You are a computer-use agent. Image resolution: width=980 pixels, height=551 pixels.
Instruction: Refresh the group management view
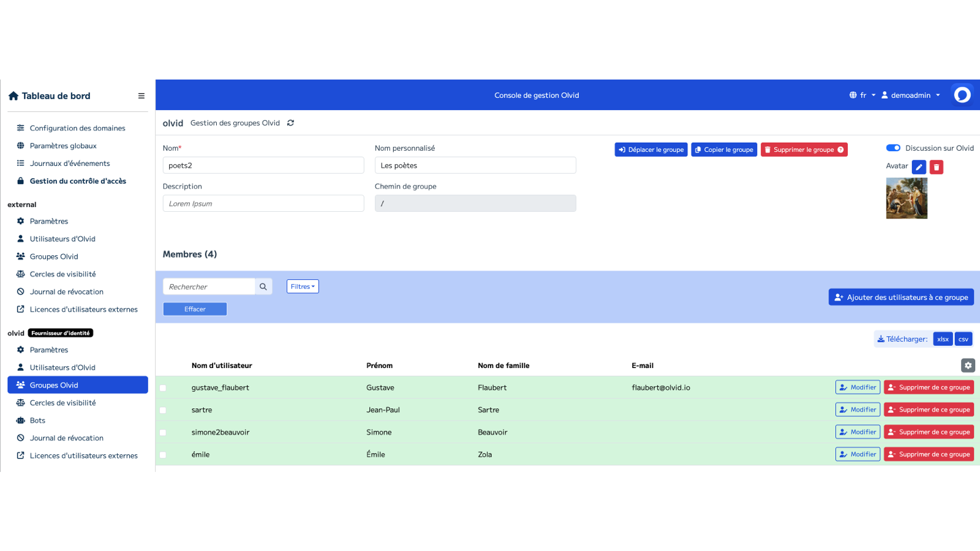pos(290,122)
